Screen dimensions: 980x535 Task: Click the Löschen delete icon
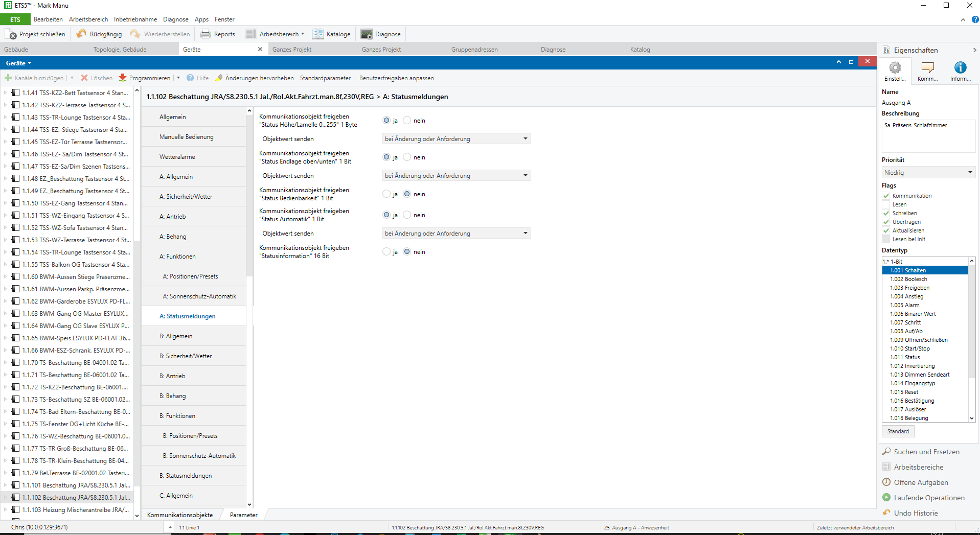84,78
